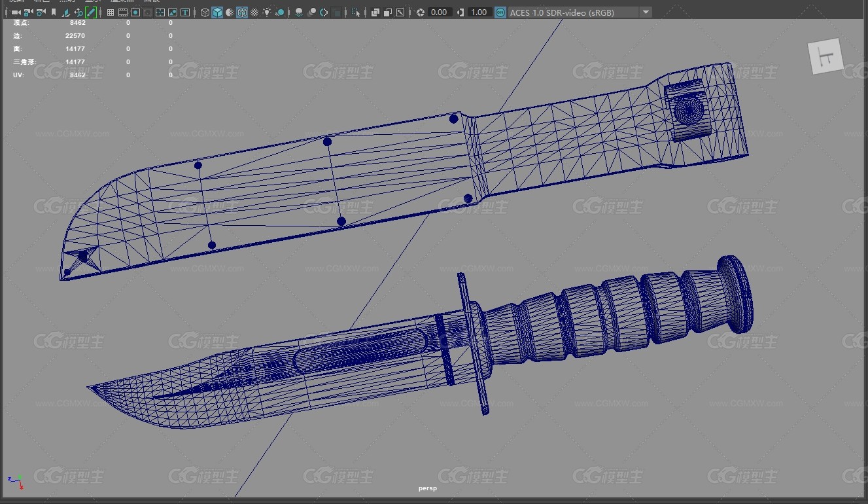Click the camera Bookmarks icon
The width and height of the screenshot is (868, 504).
[x=54, y=12]
